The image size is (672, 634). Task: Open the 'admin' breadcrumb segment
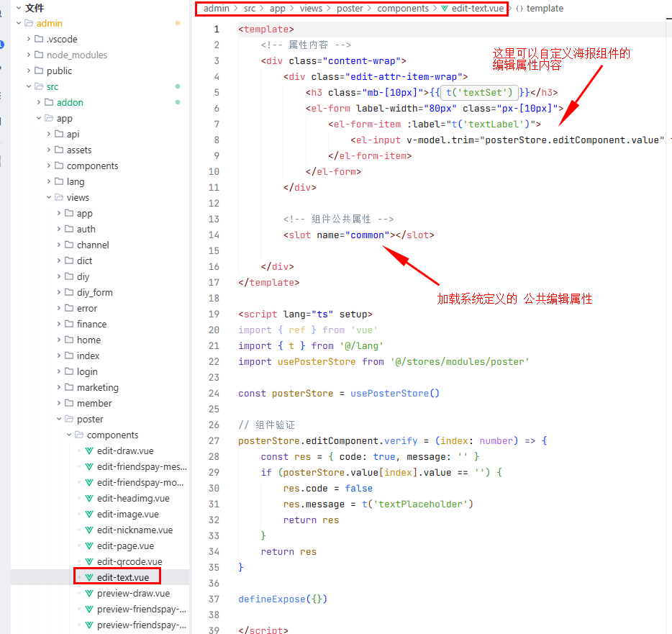click(217, 9)
